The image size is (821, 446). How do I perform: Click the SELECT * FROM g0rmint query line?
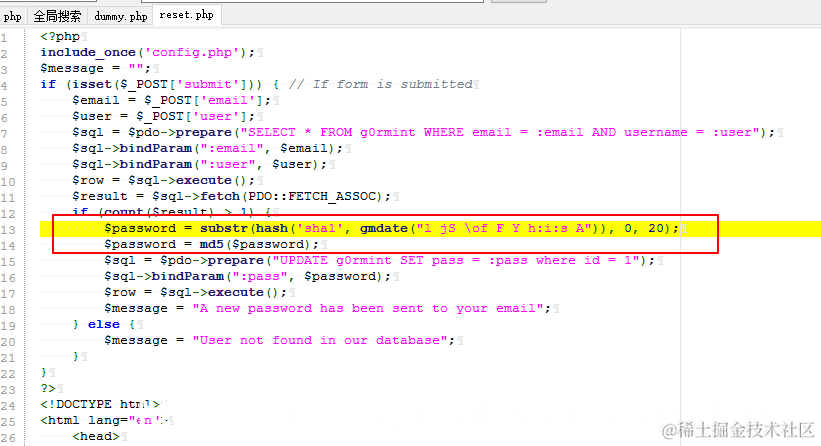pos(424,132)
